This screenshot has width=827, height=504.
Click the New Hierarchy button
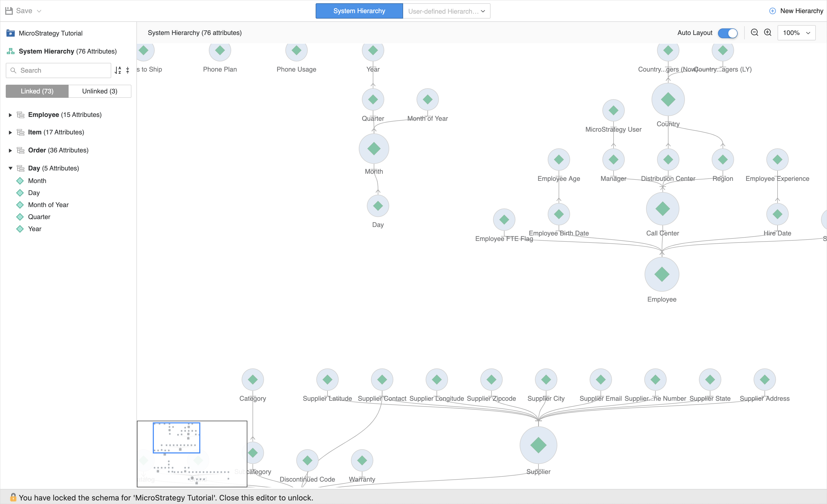796,11
